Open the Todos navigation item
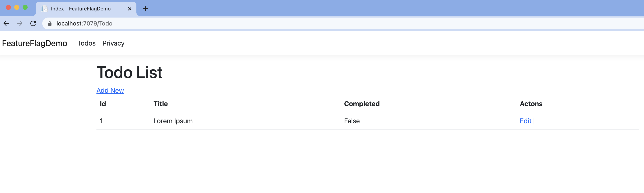Image resolution: width=644 pixels, height=193 pixels. (86, 43)
